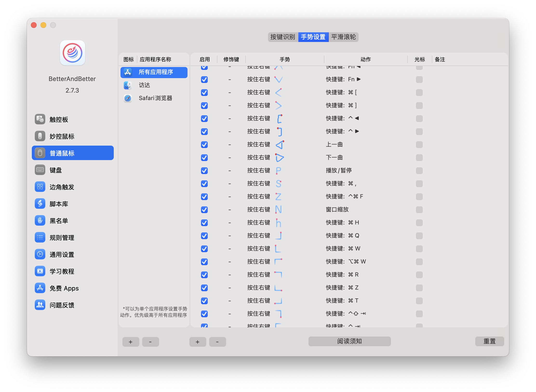Uncheck the 窗口缩放 gesture row
536x392 pixels.
coord(204,210)
